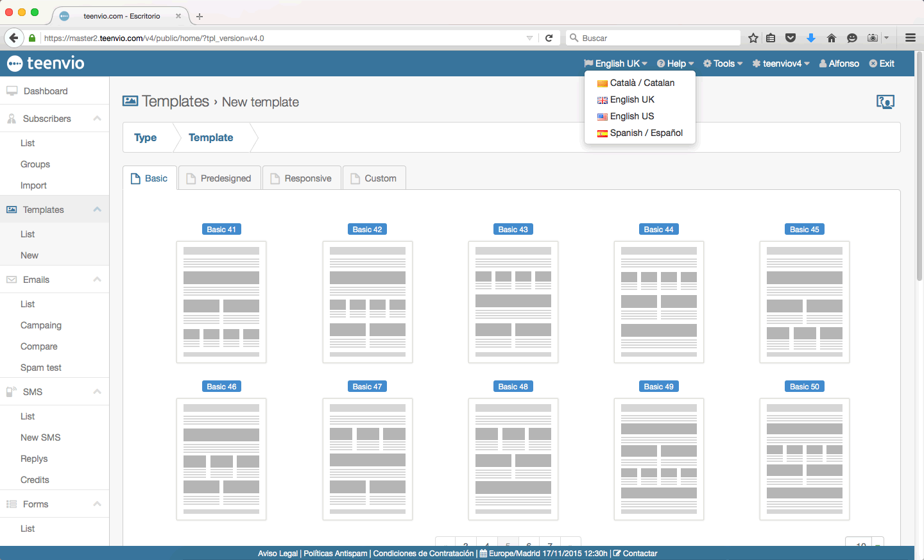Click the bookmark star icon in toolbar

[x=753, y=38]
